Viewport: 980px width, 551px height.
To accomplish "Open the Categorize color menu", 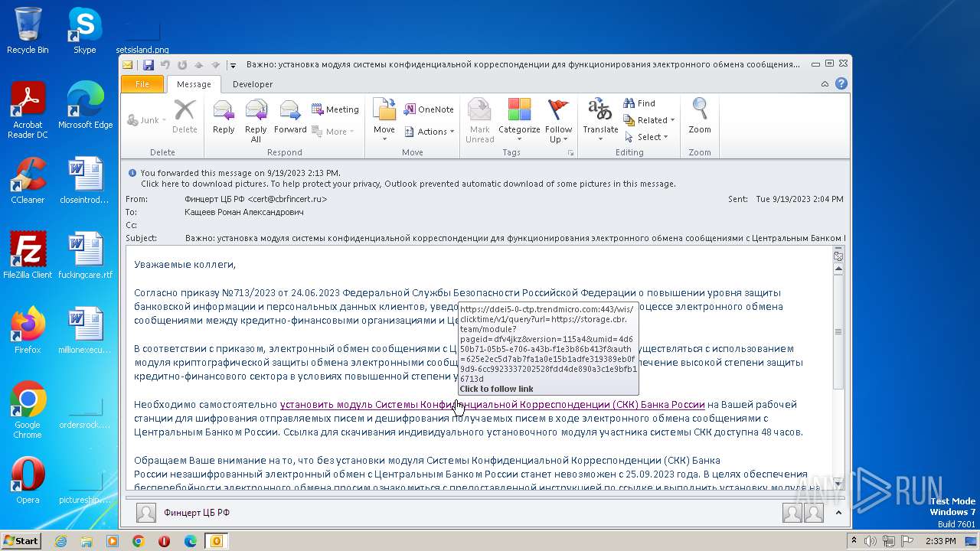I will tap(519, 119).
